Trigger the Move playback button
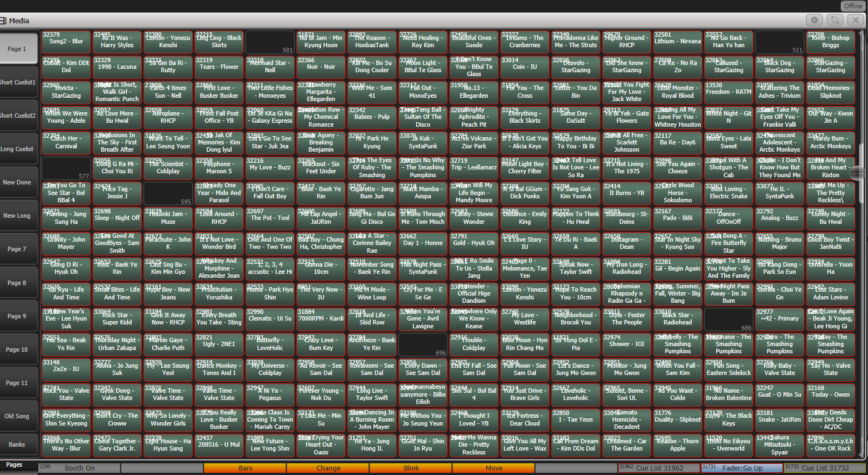The height and width of the screenshot is (475, 868). point(493,468)
